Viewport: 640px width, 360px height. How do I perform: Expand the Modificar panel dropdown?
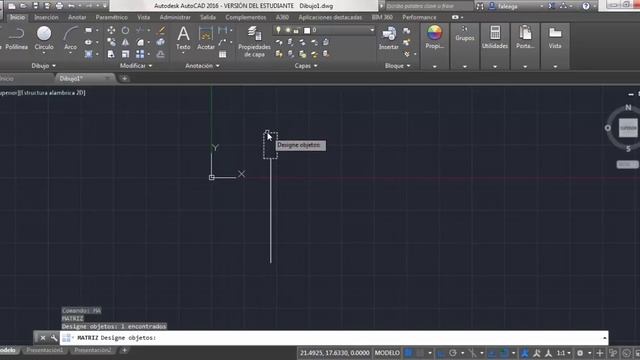[x=136, y=66]
